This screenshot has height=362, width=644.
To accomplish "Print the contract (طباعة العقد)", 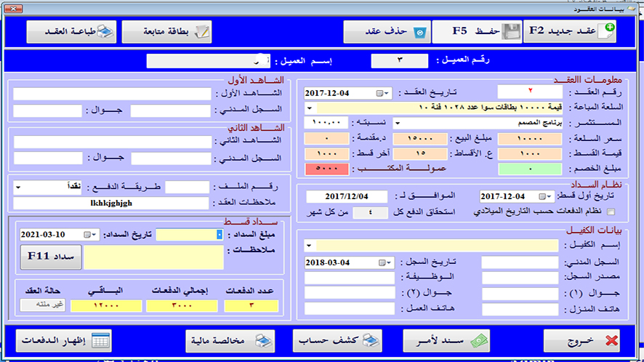I will point(71,31).
